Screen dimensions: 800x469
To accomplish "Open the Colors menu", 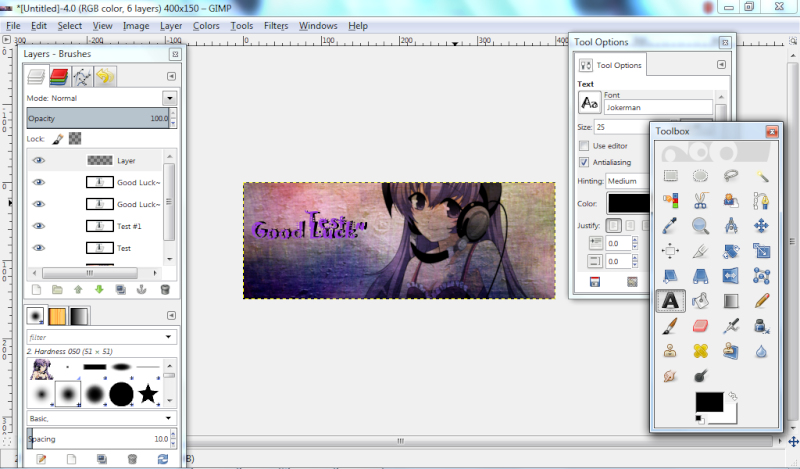I will 206,26.
